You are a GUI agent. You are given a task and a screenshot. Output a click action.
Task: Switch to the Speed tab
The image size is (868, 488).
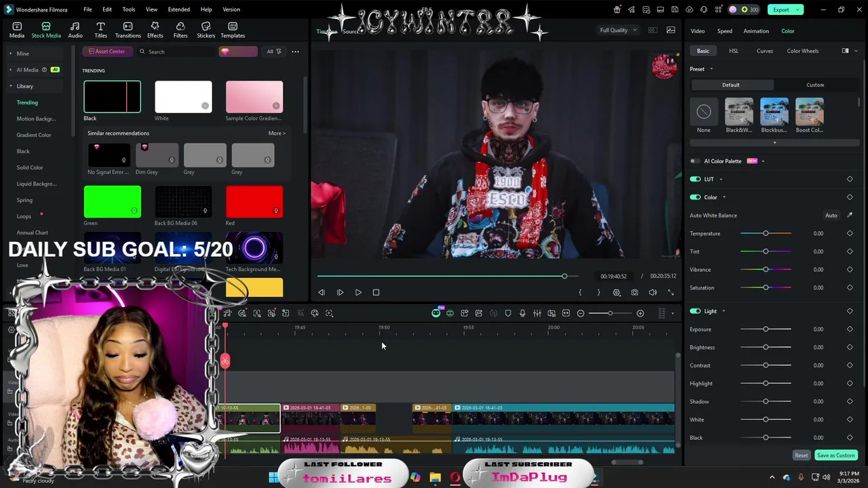point(725,31)
